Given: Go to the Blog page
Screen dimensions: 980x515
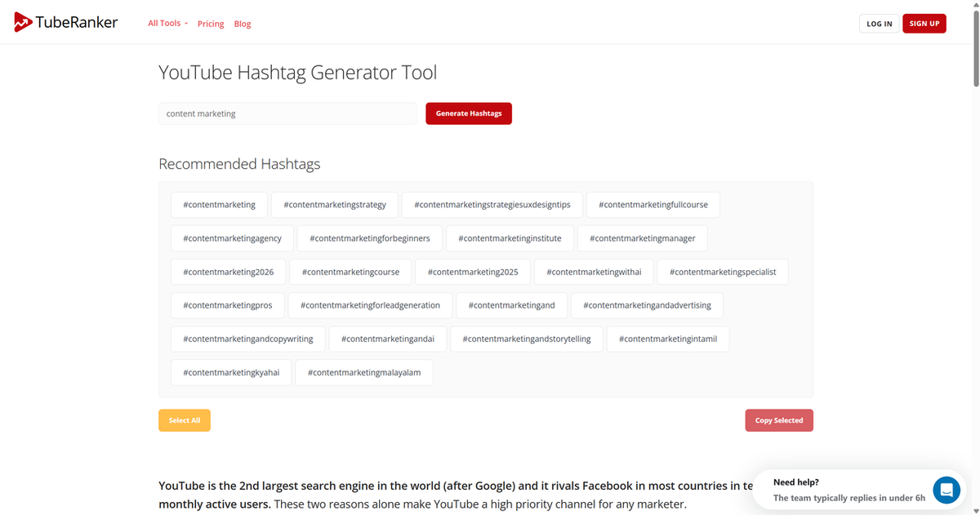Looking at the screenshot, I should click(243, 24).
